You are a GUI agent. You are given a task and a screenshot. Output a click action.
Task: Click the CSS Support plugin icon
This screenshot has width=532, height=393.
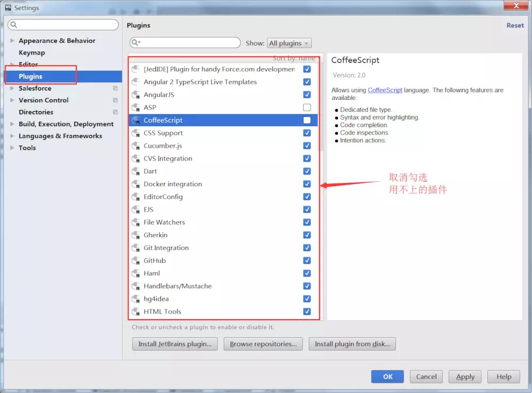(136, 133)
